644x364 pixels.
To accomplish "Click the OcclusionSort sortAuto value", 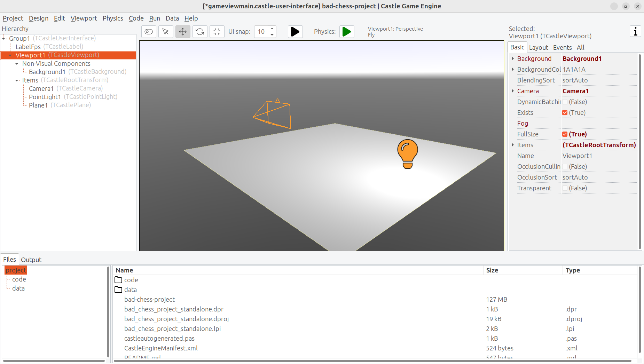I will 599,177.
